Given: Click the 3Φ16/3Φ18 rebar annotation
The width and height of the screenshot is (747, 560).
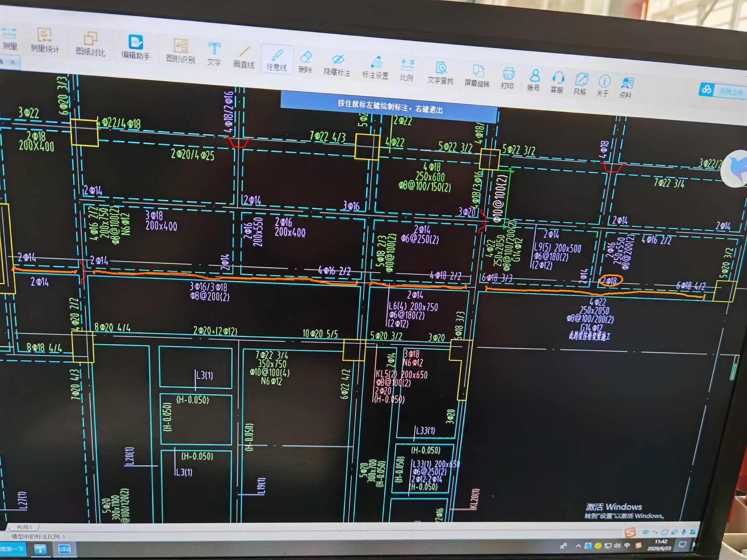Looking at the screenshot, I should coord(208,287).
